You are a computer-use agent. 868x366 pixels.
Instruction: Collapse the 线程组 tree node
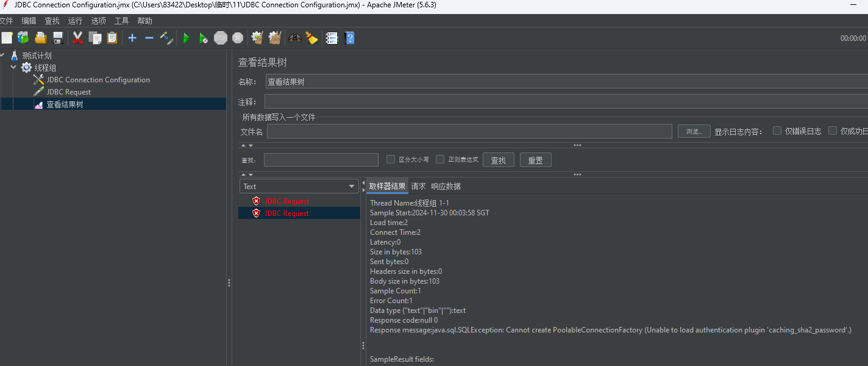(x=13, y=67)
